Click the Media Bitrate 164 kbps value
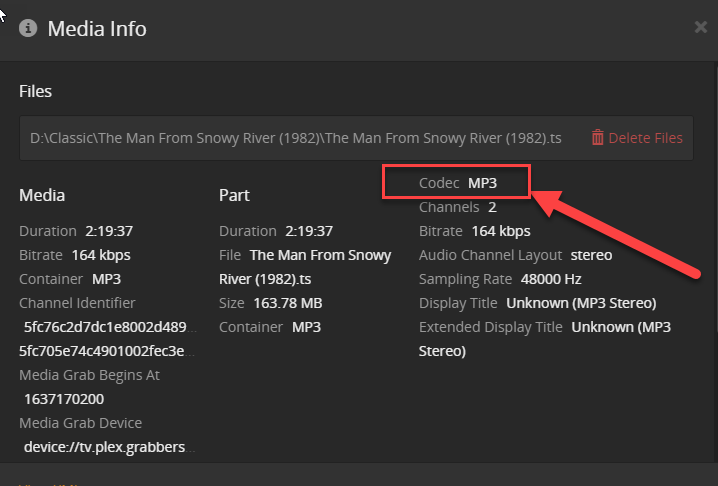This screenshot has width=718, height=486. coord(101,255)
